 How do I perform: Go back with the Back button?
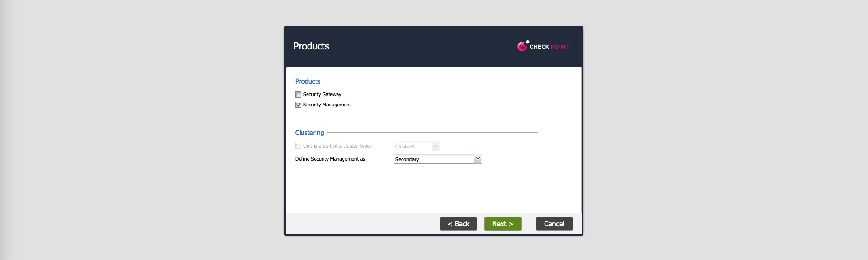(458, 224)
